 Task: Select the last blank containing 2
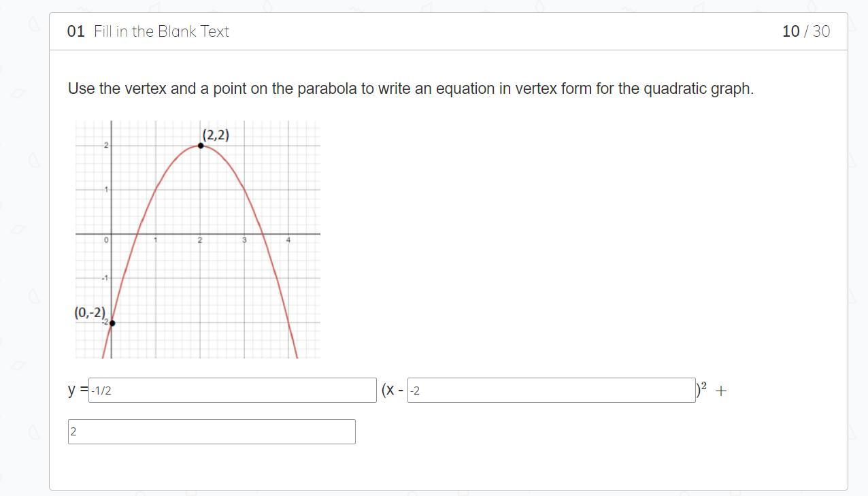(212, 432)
